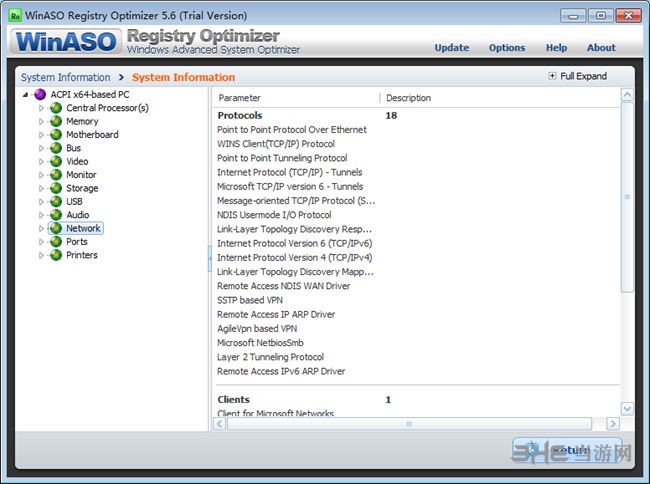Image resolution: width=650 pixels, height=484 pixels.
Task: Click the Memory globe icon
Action: click(56, 121)
